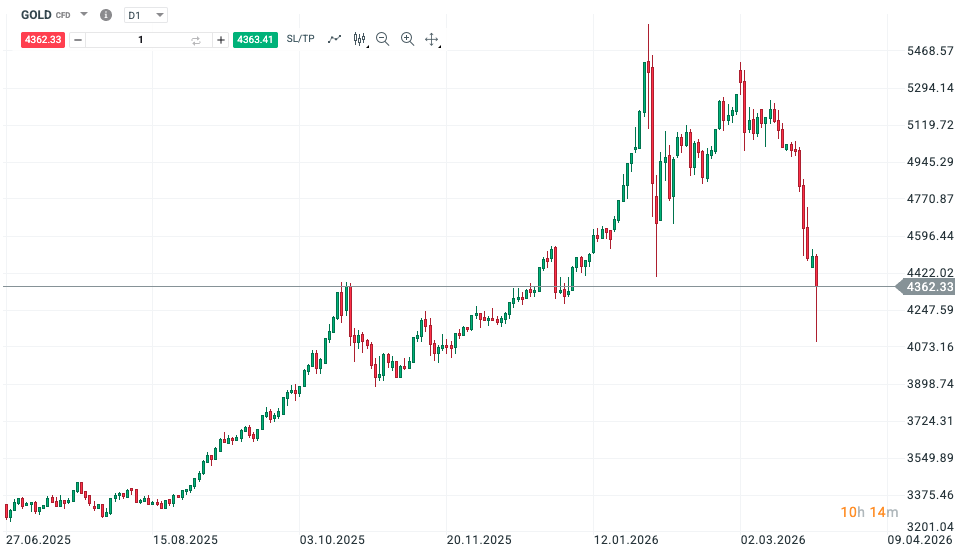
Task: Click the instrument info icon
Action: coord(106,15)
